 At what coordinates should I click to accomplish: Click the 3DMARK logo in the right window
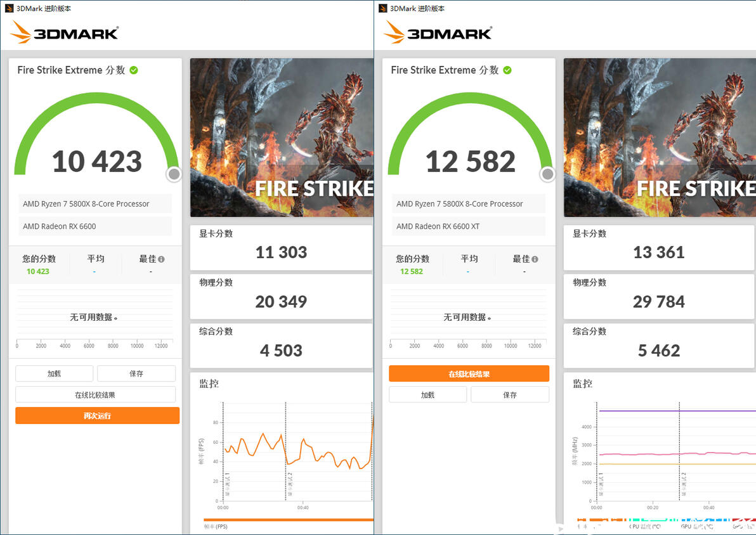(438, 32)
